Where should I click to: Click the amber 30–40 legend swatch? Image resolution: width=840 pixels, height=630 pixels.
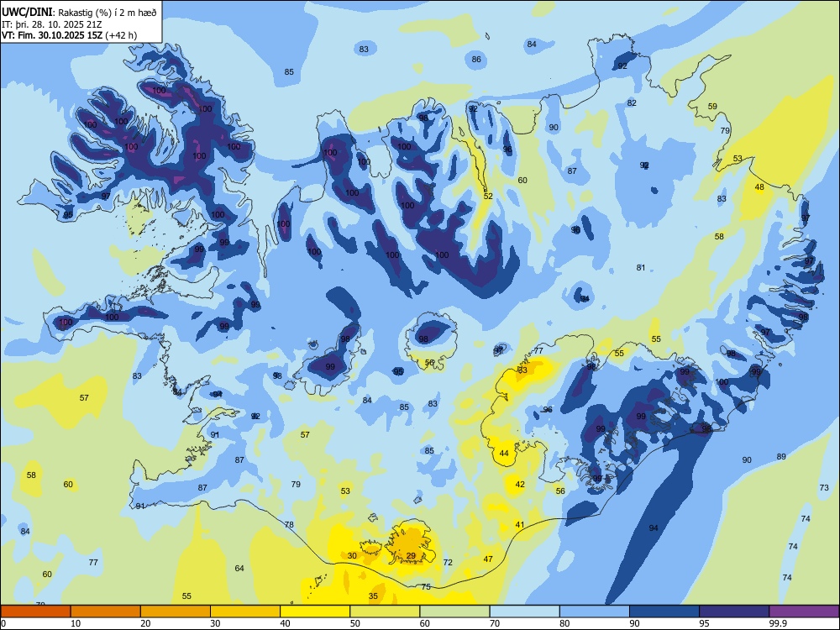(x=245, y=612)
